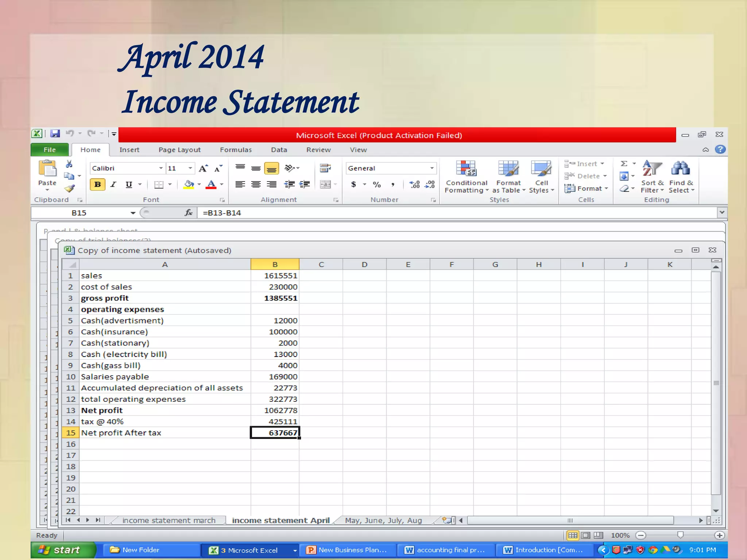Open the Data ribbon tab
This screenshot has height=560, width=747.
[x=279, y=150]
